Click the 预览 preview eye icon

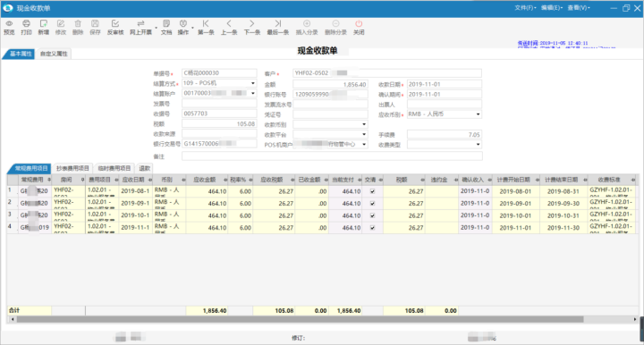pyautogui.click(x=9, y=24)
